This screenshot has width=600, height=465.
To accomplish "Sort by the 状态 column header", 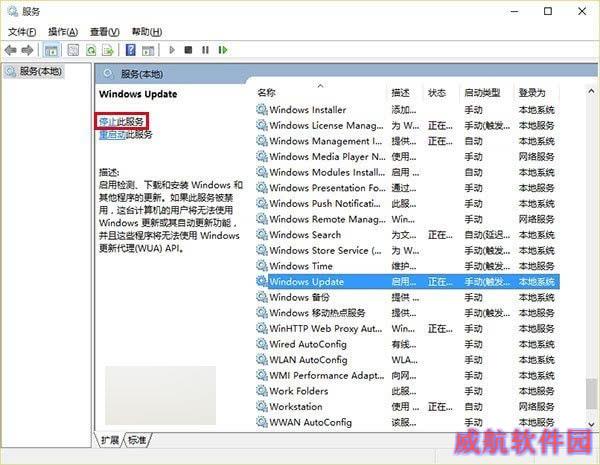I will (437, 93).
